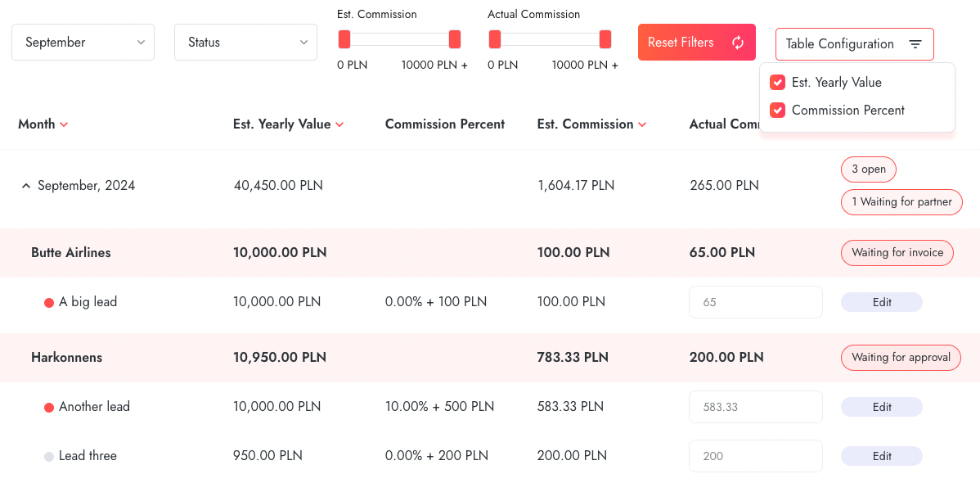Click the 783.33 PLN Harkonnens commission

[573, 358]
